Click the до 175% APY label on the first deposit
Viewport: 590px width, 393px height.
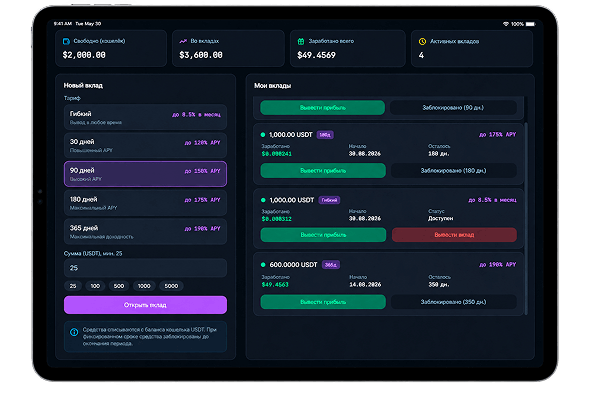point(497,134)
